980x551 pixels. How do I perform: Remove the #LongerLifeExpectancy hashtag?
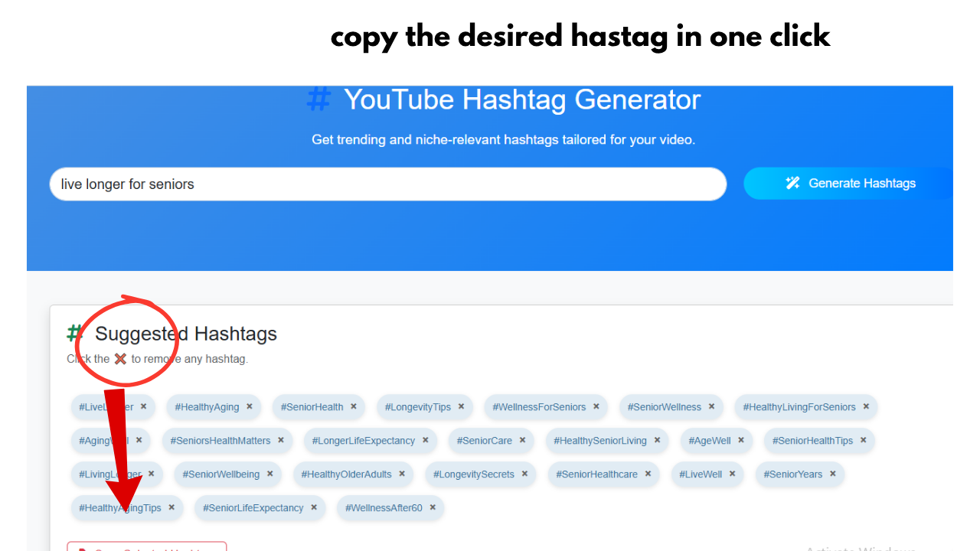point(426,441)
